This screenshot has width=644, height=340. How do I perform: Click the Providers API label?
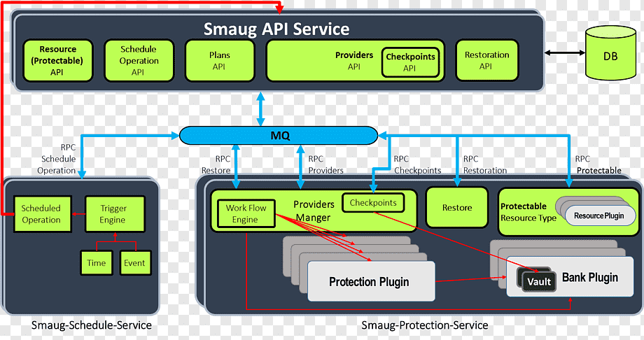click(x=354, y=60)
